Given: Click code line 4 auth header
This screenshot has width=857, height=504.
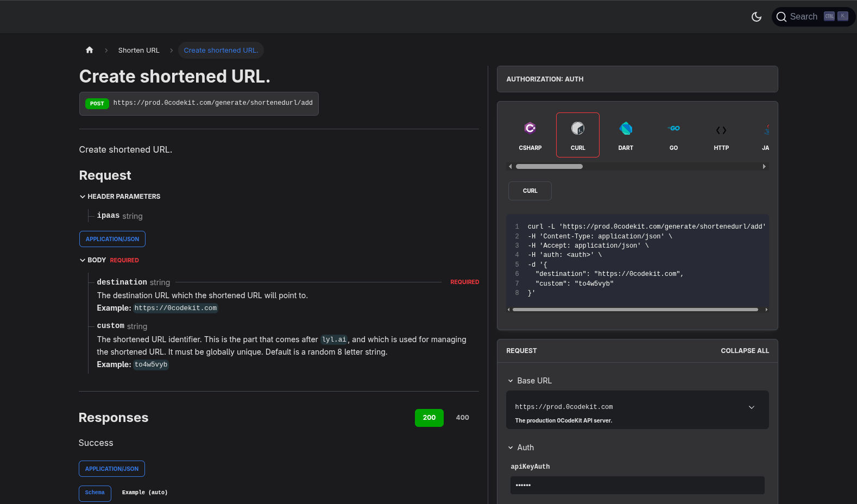Looking at the screenshot, I should (x=565, y=255).
